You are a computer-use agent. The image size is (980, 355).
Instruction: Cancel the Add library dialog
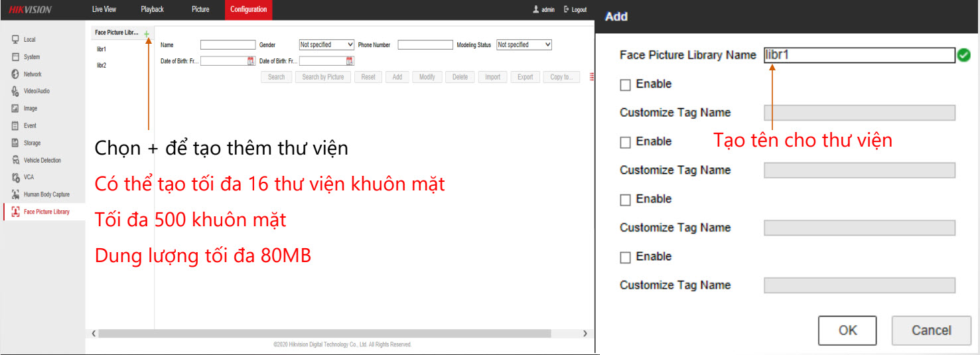click(x=931, y=330)
